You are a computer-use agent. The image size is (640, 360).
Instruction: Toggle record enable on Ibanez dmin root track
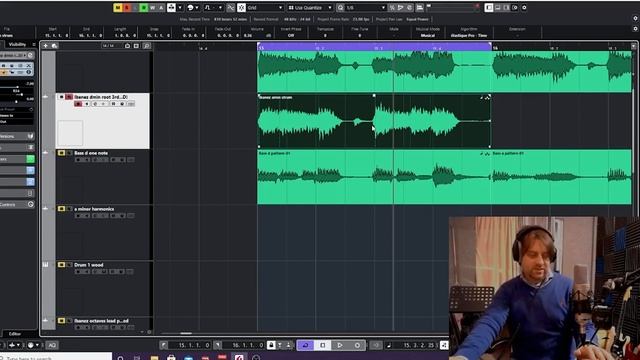pyautogui.click(x=78, y=104)
